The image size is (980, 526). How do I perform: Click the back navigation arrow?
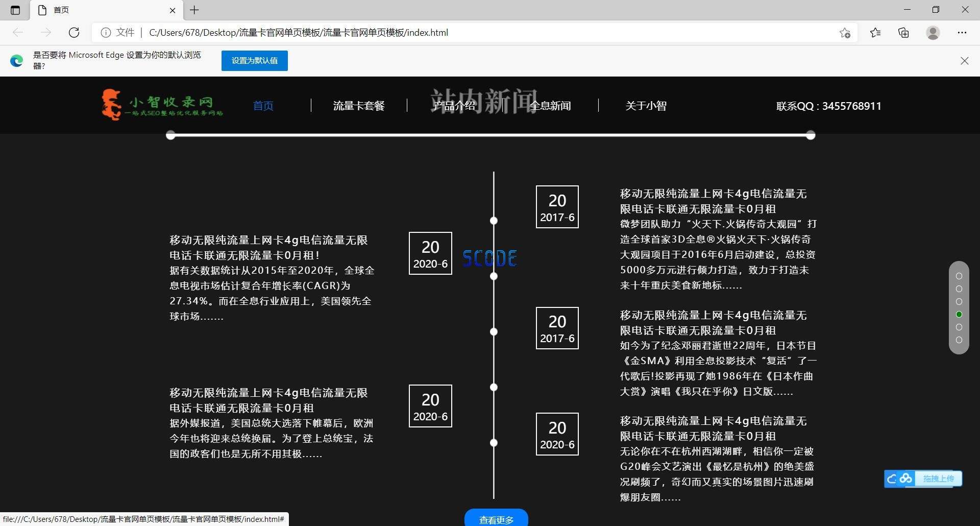18,32
